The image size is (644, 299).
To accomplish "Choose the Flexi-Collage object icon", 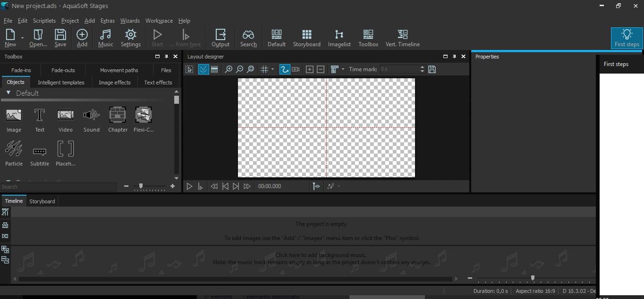I will (144, 119).
